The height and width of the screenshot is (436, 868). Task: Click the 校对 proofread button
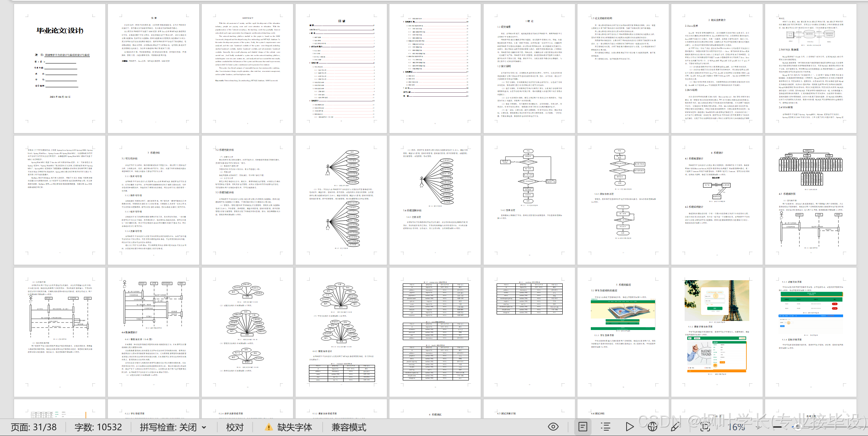click(235, 427)
